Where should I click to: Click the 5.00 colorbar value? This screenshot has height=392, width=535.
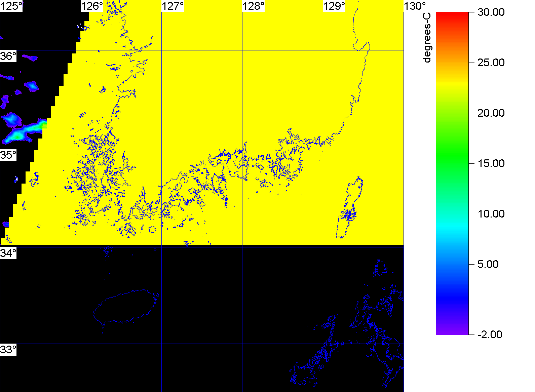pos(488,264)
